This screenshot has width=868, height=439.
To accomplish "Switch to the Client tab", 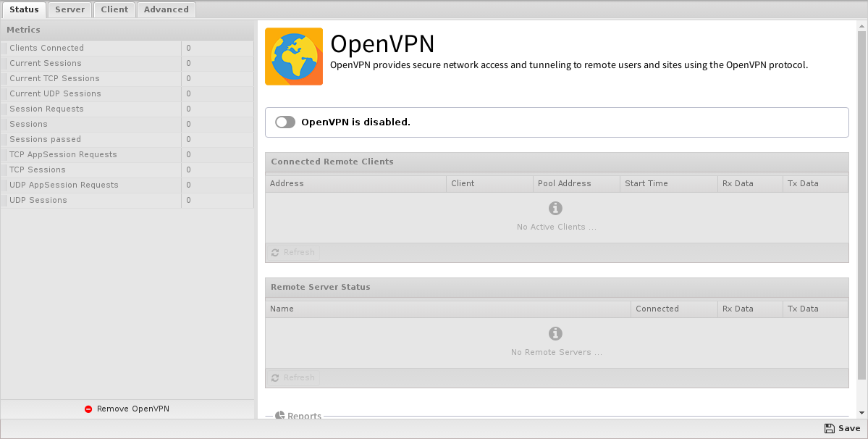I will pos(114,9).
